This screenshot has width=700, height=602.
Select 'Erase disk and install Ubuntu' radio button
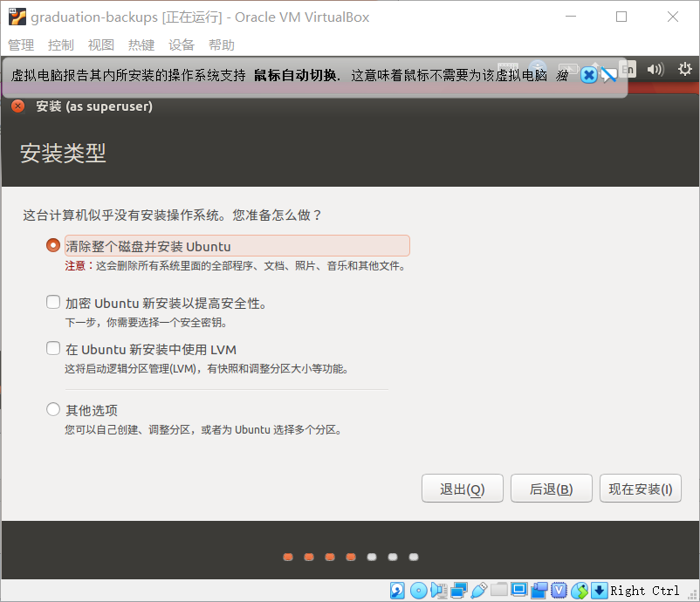coord(53,245)
